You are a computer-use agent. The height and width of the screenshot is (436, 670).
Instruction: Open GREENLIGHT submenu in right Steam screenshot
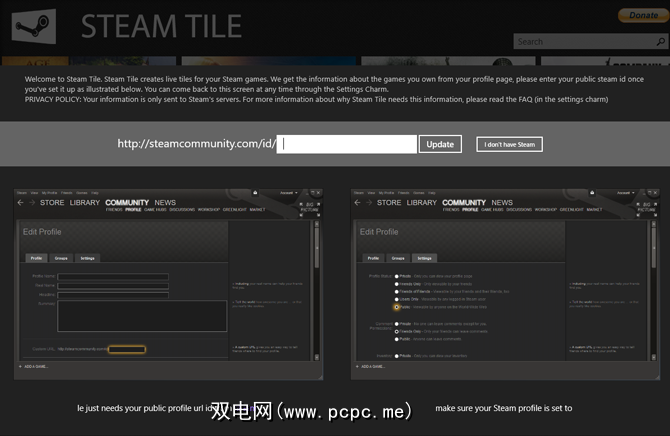pyautogui.click(x=571, y=210)
